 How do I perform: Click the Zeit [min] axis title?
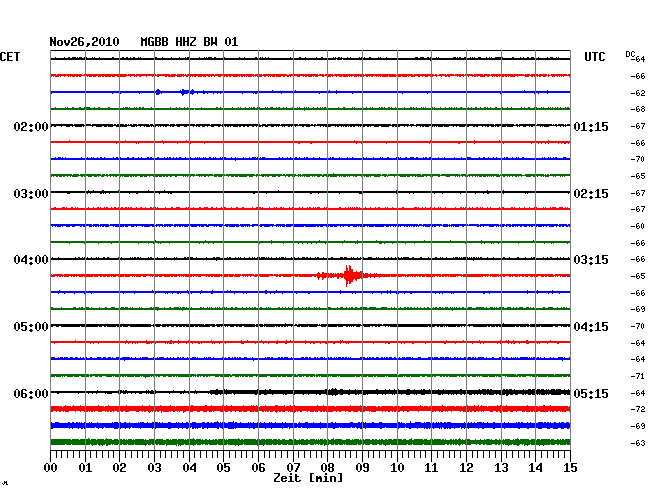point(308,478)
